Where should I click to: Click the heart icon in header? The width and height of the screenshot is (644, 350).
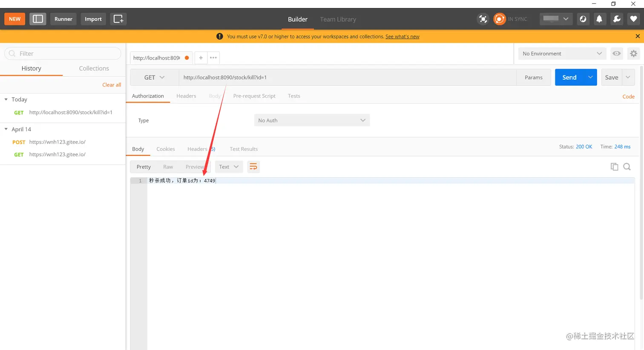(633, 19)
